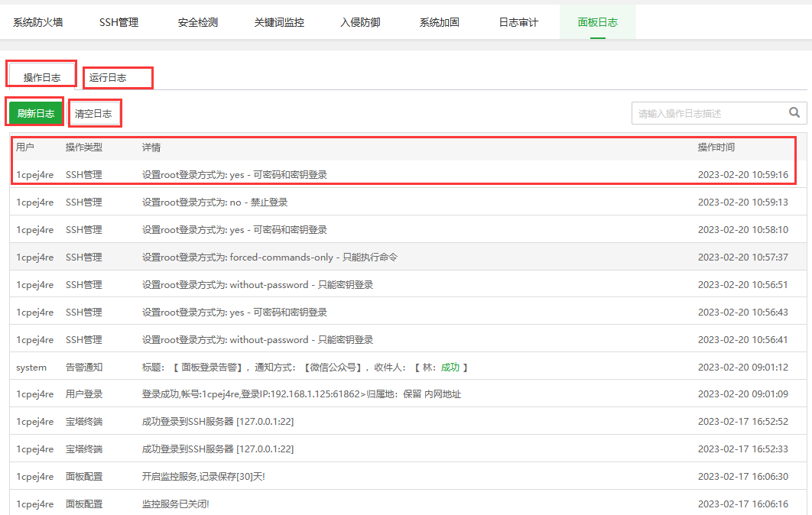Switch to the SSH管理 tab
Viewport: 812px width, 515px height.
click(119, 22)
